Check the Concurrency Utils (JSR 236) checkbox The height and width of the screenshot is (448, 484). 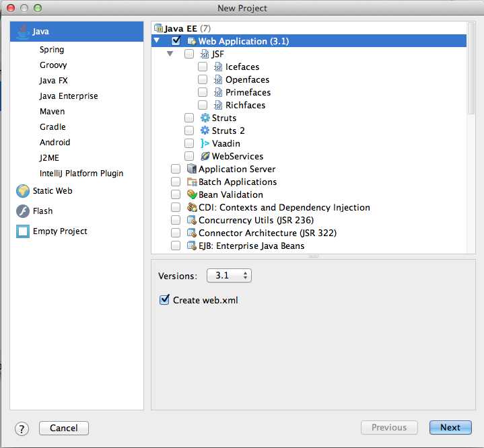[x=176, y=220]
